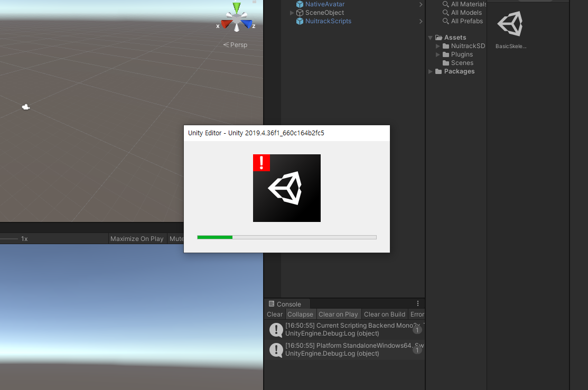Toggle Clear on Build in Console
This screenshot has width=588, height=390.
pyautogui.click(x=385, y=314)
